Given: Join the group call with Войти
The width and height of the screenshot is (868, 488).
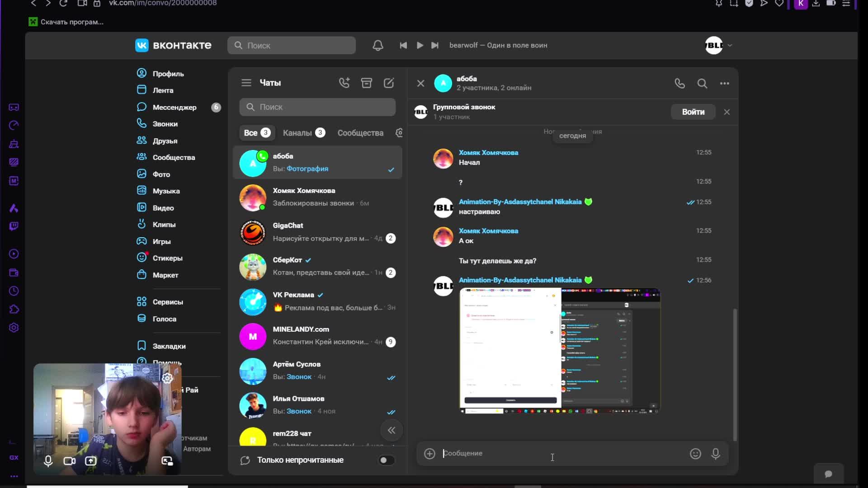Looking at the screenshot, I should tap(693, 112).
